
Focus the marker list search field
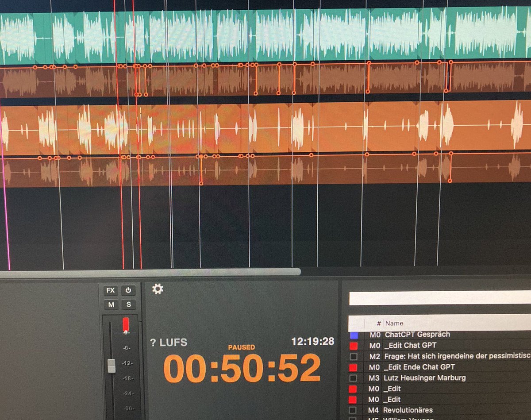tap(440, 298)
